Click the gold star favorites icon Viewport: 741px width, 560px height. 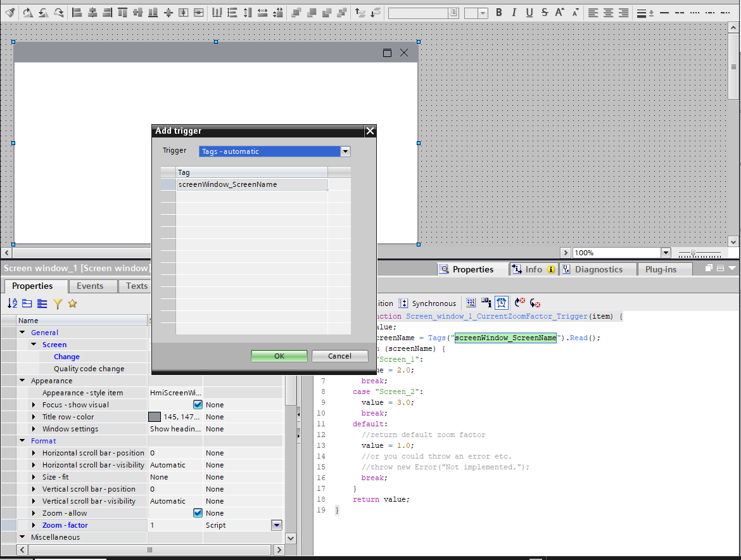coord(73,304)
